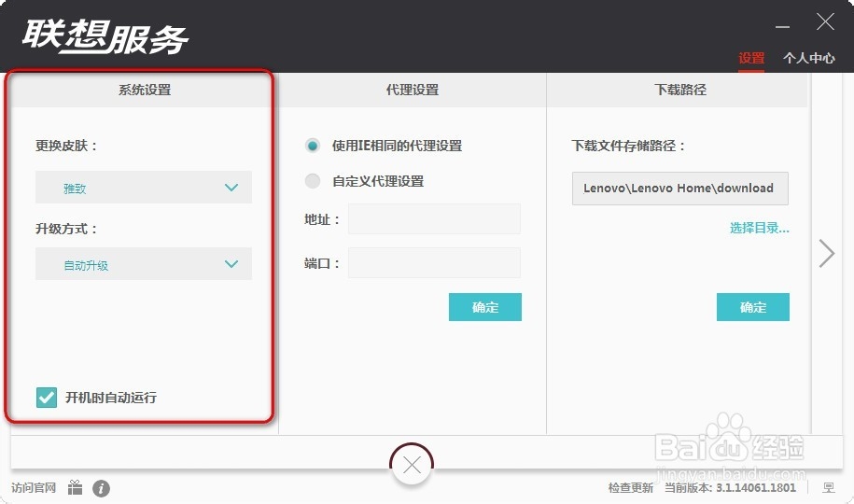
Task: Click the 下载文件存储路径 label
Action: pos(628,146)
